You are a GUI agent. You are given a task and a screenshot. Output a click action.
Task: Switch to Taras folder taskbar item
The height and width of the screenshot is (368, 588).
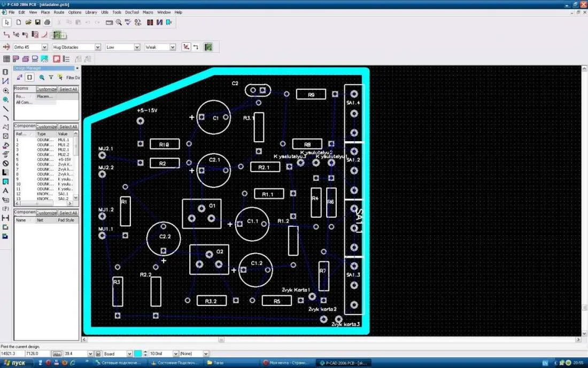pyautogui.click(x=231, y=363)
